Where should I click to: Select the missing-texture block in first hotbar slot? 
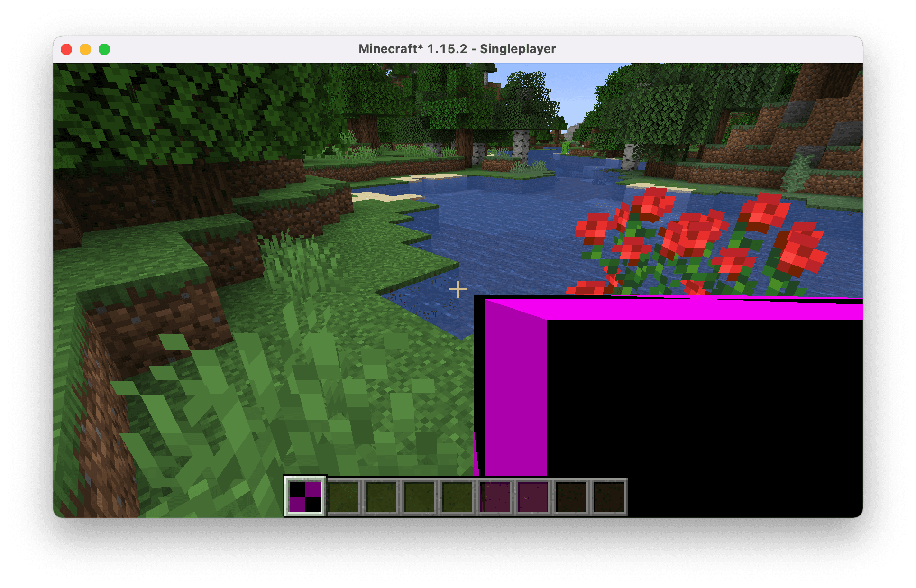(x=305, y=496)
